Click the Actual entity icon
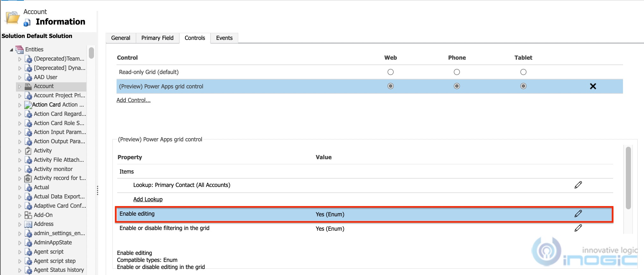Image resolution: width=644 pixels, height=275 pixels. click(x=28, y=187)
